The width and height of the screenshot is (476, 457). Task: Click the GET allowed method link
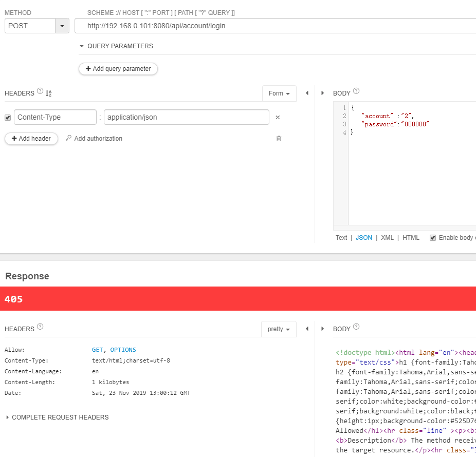point(98,350)
